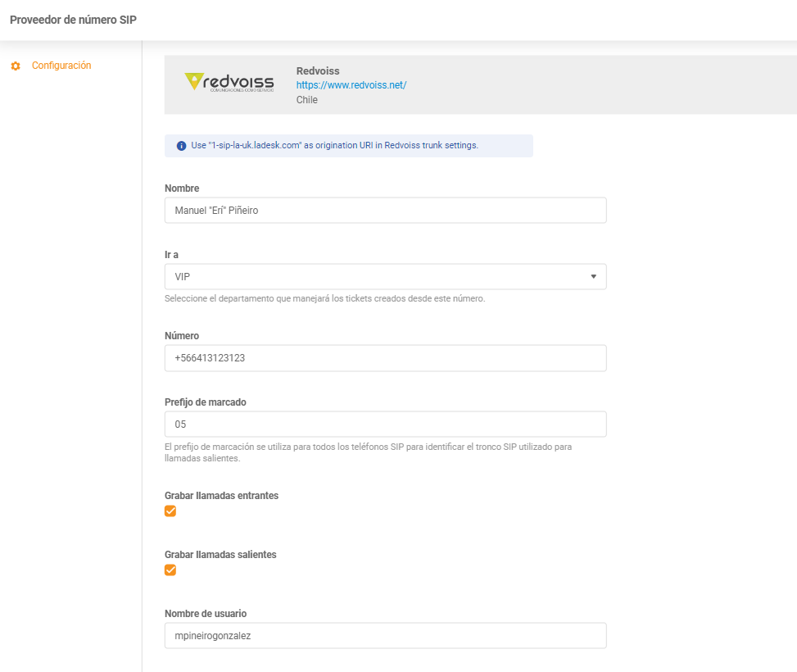The height and width of the screenshot is (672, 797).
Task: Click the dropdown arrow in VIP selector
Action: click(x=593, y=277)
